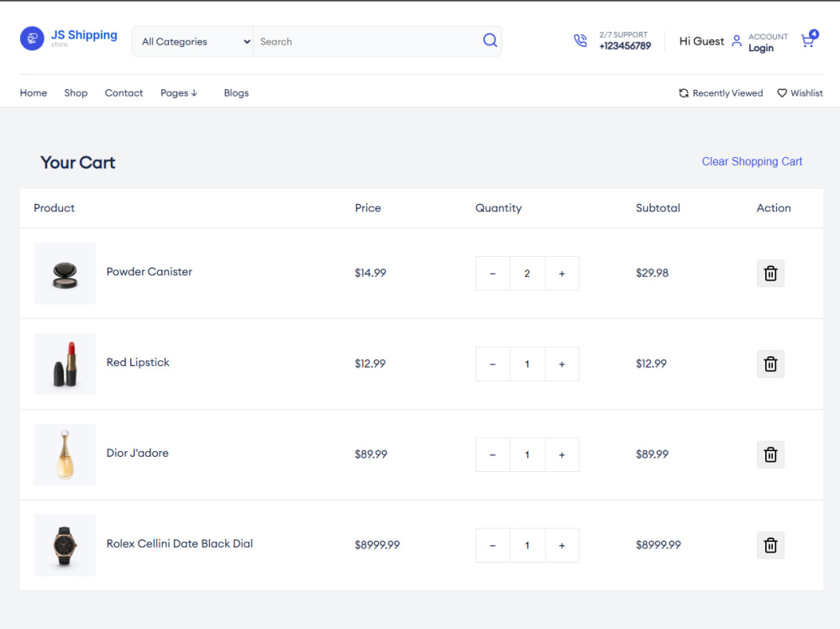
Task: Open the Blogs menu item
Action: pyautogui.click(x=236, y=92)
